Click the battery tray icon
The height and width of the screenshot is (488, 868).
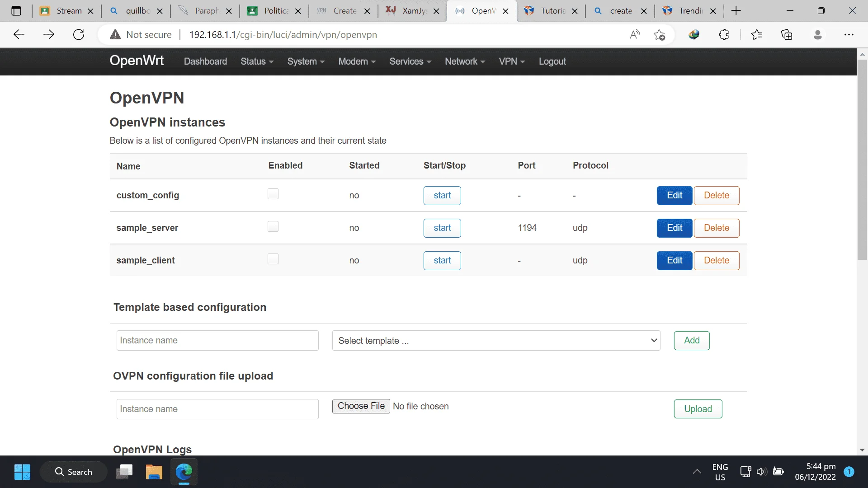point(778,472)
